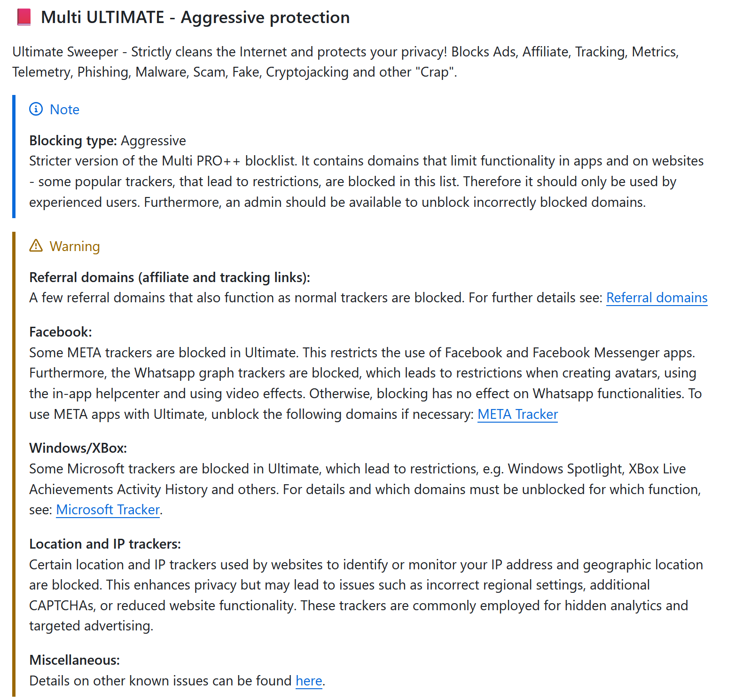Click the Ultimate Sweeper description paragraph
The height and width of the screenshot is (700, 743).
(x=345, y=62)
